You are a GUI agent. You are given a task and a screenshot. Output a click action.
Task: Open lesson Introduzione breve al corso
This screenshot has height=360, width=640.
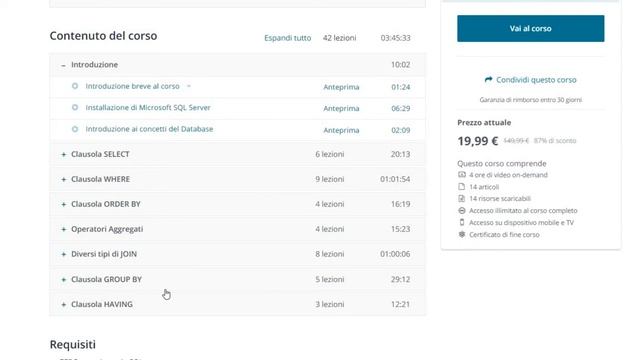point(132,86)
